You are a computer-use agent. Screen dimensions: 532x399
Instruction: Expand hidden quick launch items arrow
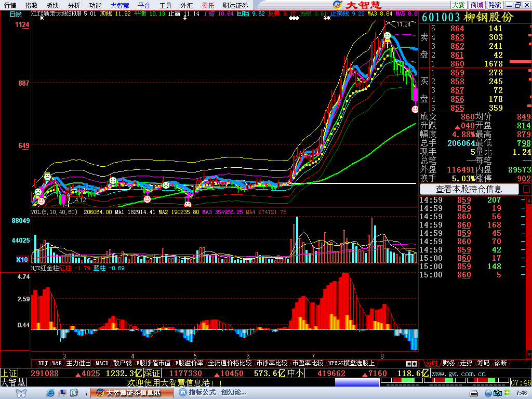tap(87, 394)
